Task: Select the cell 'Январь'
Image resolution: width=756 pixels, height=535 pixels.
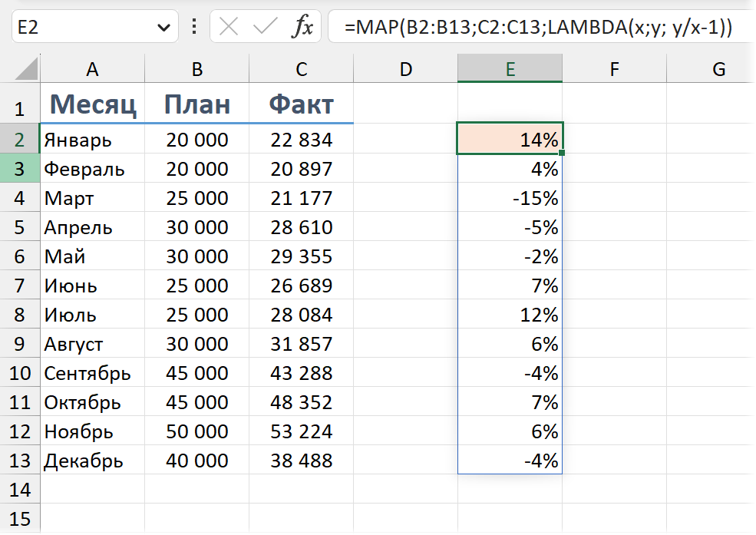Action: [x=93, y=139]
